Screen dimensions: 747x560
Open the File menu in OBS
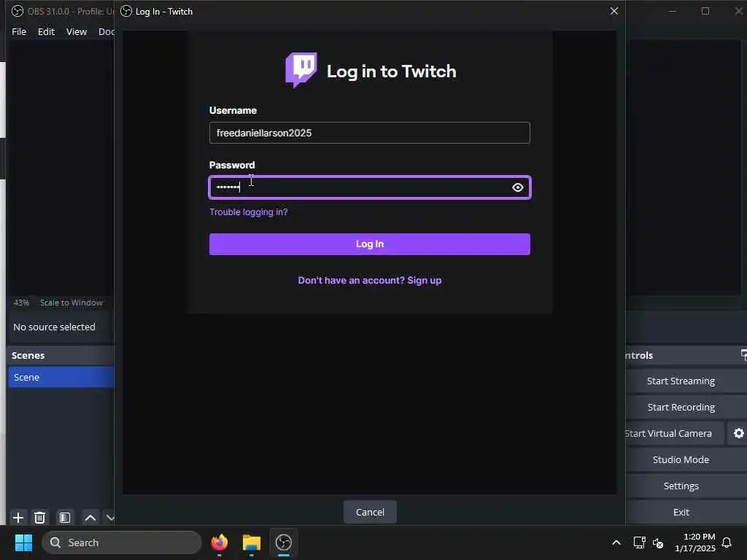point(19,31)
